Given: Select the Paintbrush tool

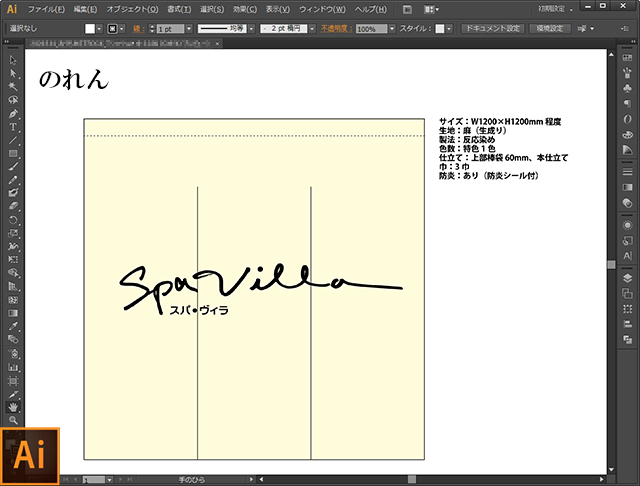Looking at the screenshot, I should tap(13, 166).
